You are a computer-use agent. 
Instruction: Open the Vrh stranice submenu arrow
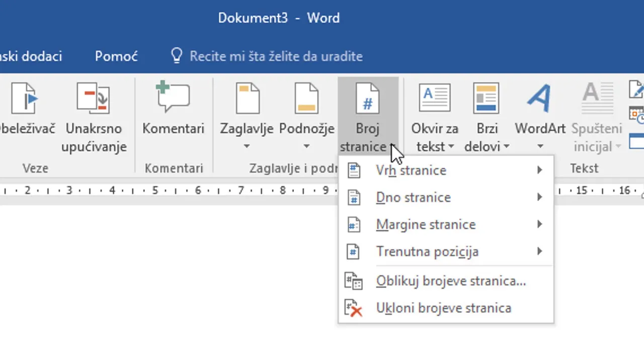pos(539,170)
